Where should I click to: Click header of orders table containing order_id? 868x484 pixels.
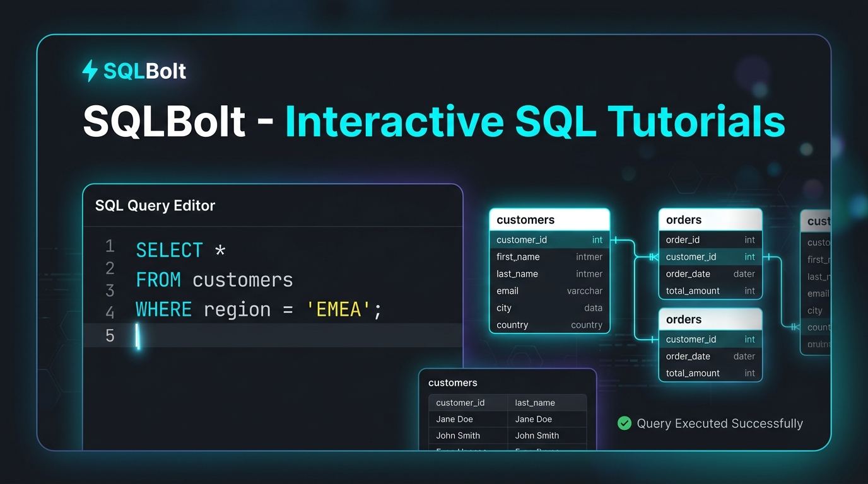coord(710,220)
